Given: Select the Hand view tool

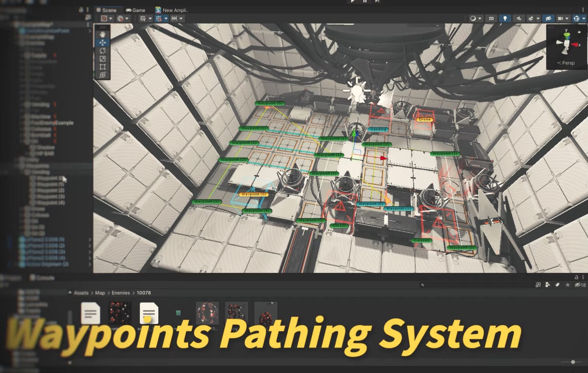Looking at the screenshot, I should [103, 34].
